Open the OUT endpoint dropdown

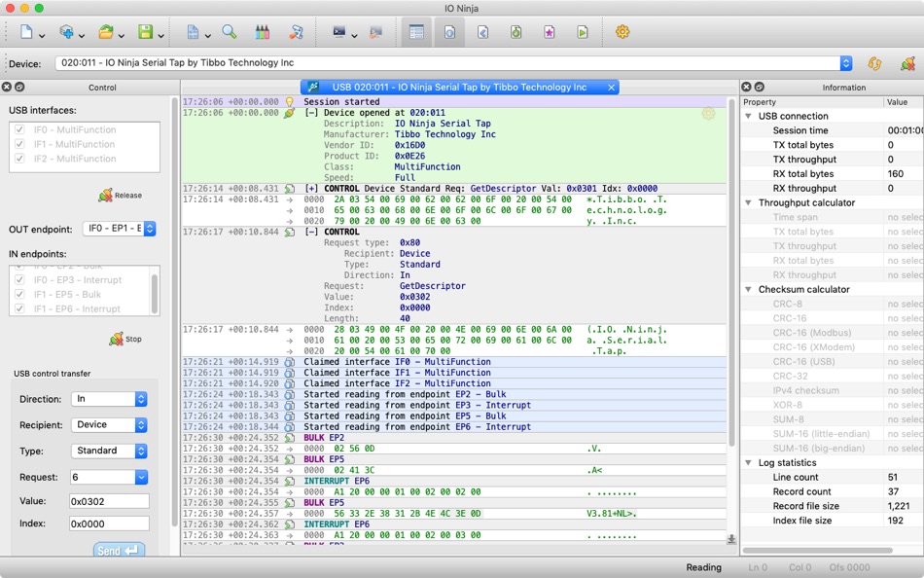tap(119, 229)
